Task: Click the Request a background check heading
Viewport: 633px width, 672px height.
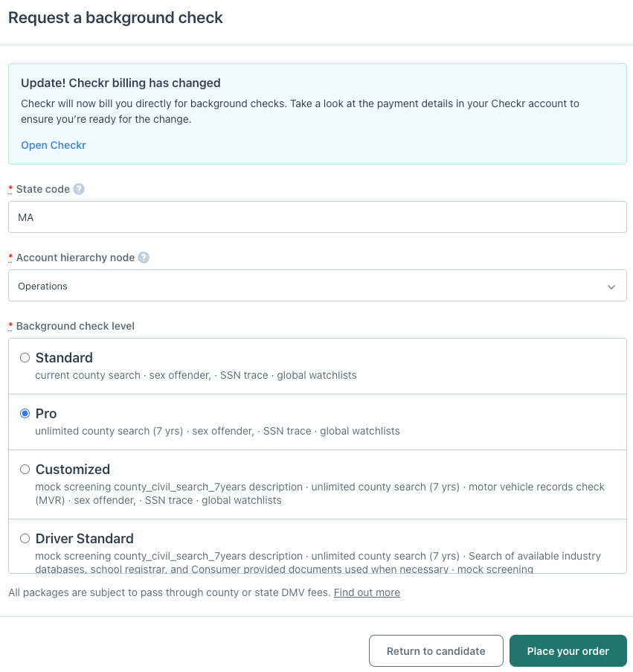Action: (115, 17)
